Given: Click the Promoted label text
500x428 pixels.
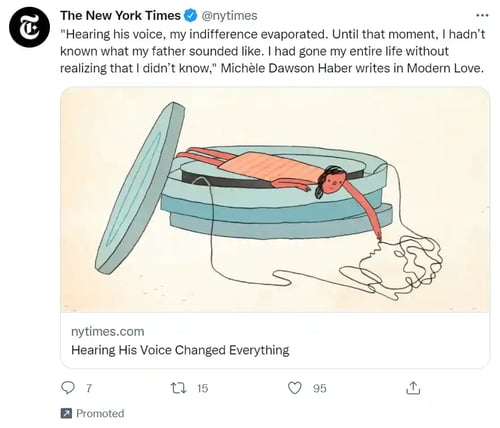Looking at the screenshot, I should click(x=100, y=413).
